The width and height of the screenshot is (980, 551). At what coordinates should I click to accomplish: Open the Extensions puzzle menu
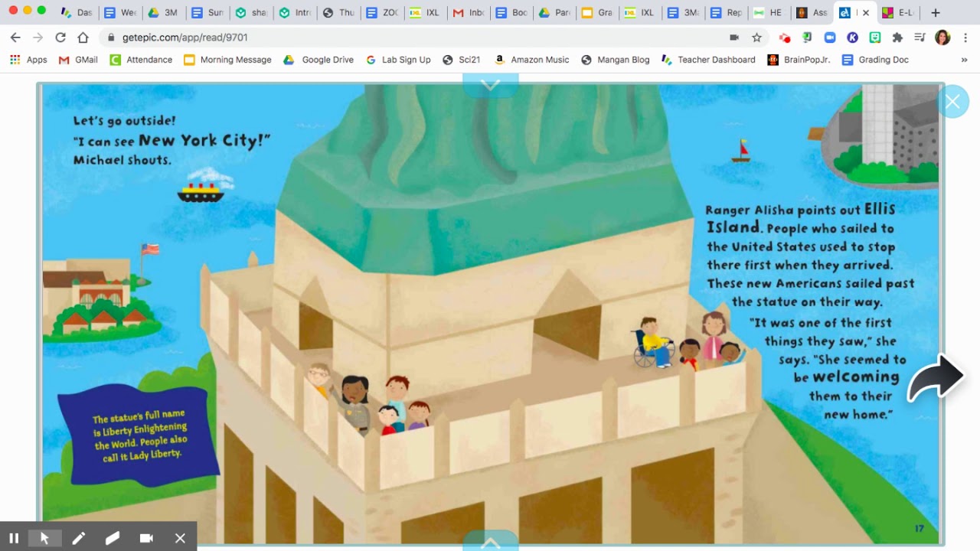click(897, 37)
